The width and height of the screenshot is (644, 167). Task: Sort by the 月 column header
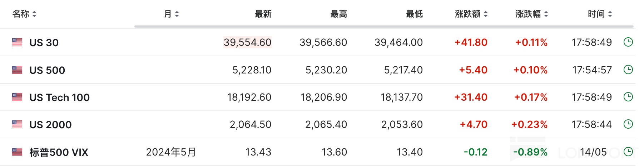171,14
